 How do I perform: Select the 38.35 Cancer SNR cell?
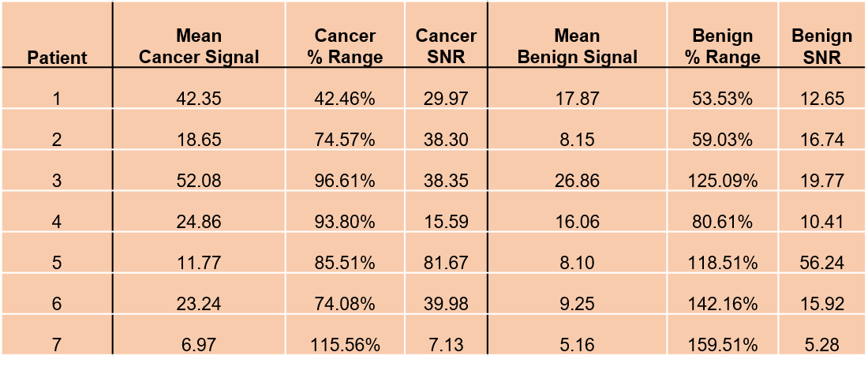tap(446, 181)
